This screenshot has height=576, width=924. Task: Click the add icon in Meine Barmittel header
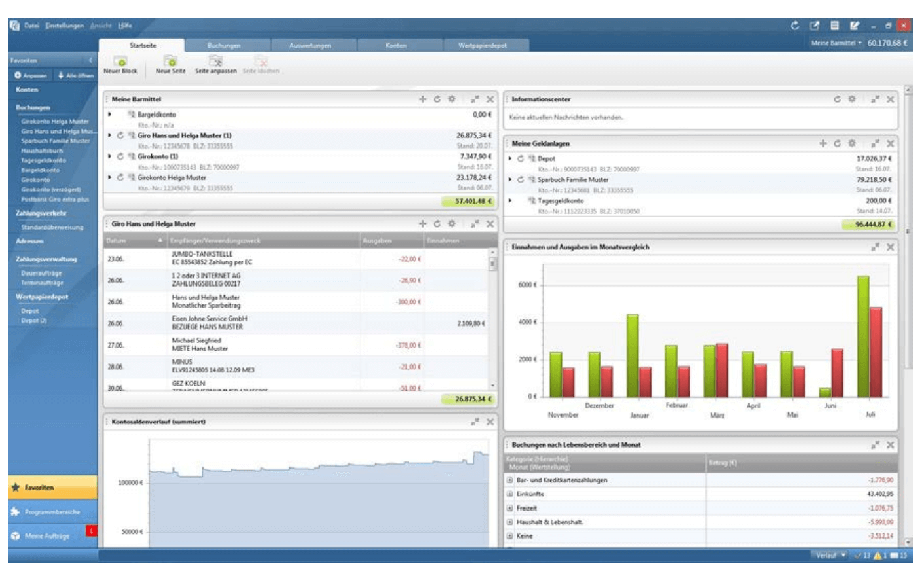click(x=422, y=99)
